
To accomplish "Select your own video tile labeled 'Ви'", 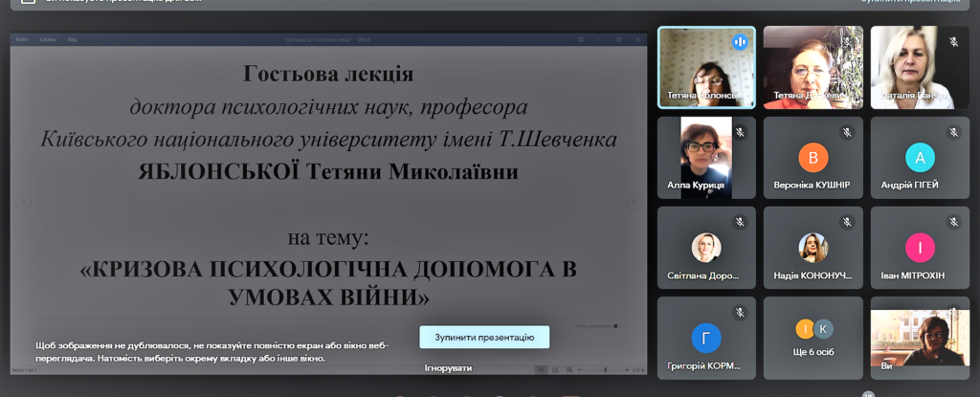I will (919, 339).
